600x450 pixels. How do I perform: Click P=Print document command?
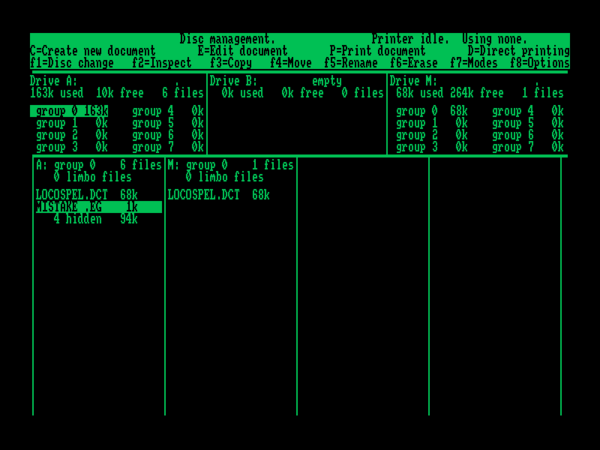click(377, 51)
